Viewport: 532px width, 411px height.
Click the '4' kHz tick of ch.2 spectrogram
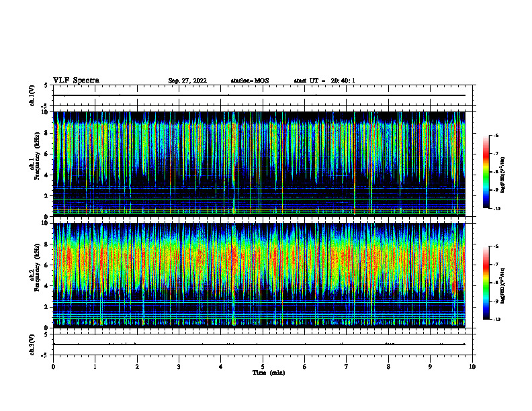click(47, 286)
